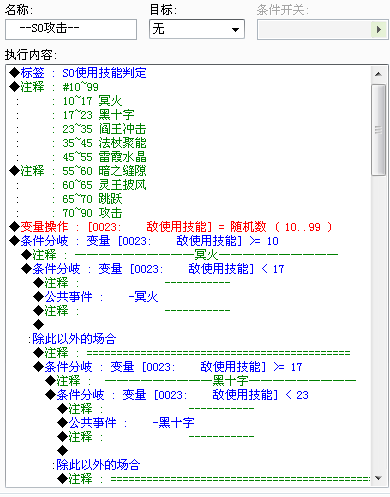Click the name field containing --SO攻击--
Screen dimensions: 390x497
click(x=71, y=29)
